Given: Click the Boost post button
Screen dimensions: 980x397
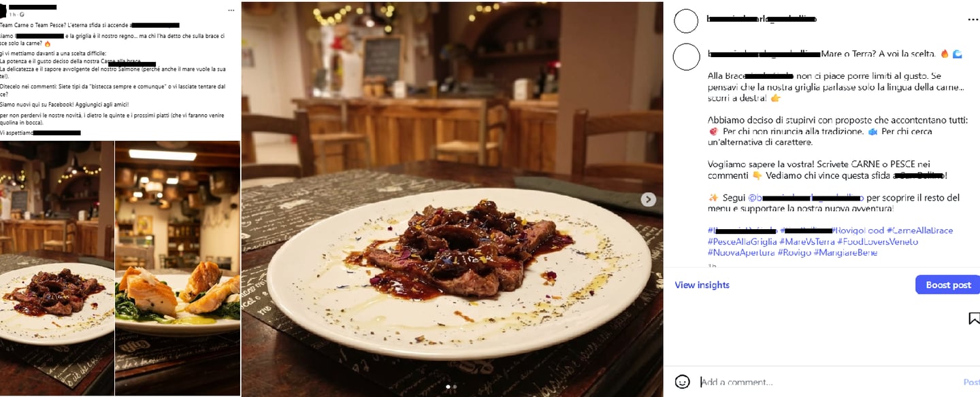Looking at the screenshot, I should (948, 285).
